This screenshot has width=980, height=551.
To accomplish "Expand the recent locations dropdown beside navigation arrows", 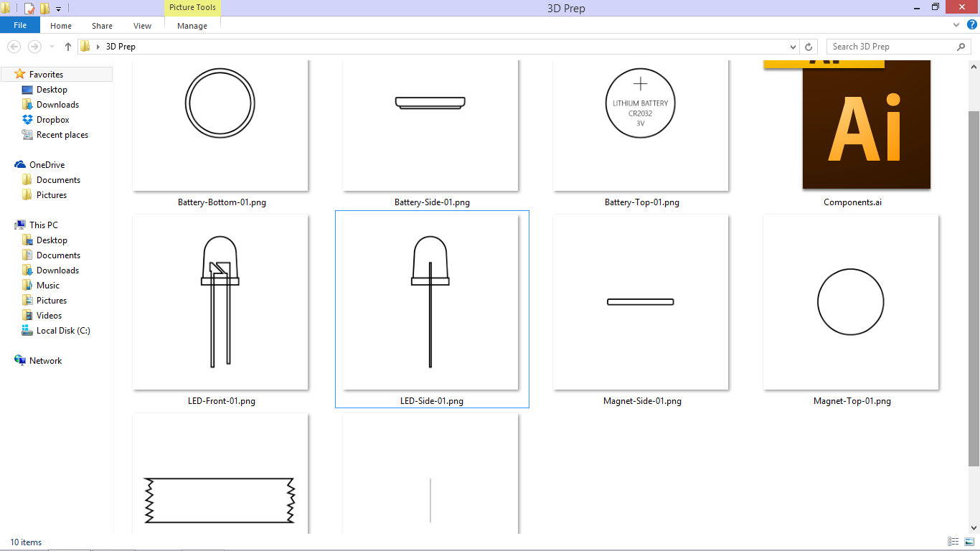I will [50, 46].
